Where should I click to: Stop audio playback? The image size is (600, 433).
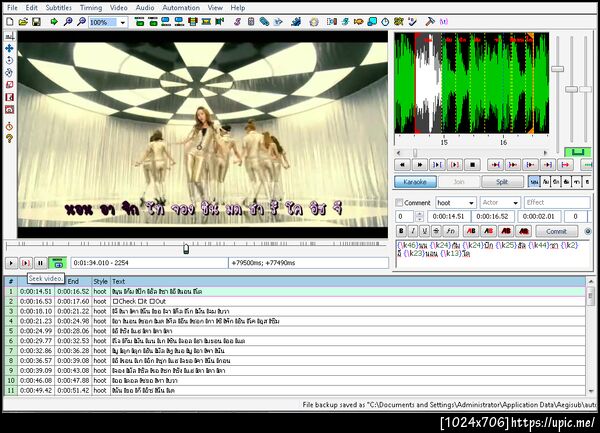click(473, 165)
